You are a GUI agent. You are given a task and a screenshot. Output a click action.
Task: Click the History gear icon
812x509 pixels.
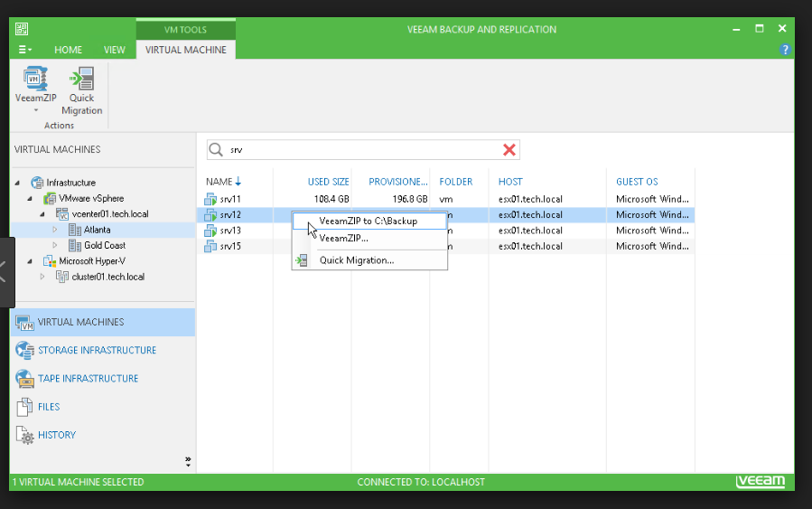click(25, 436)
